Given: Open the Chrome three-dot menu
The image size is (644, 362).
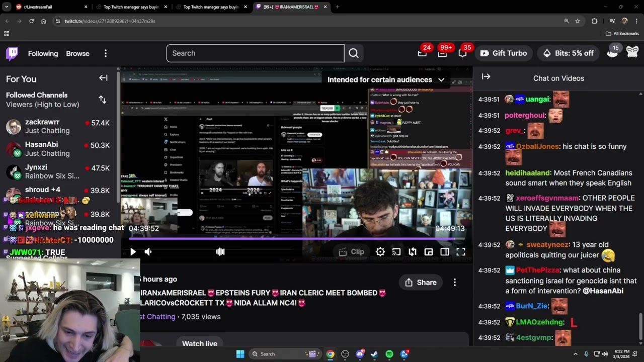Looking at the screenshot, I should [636, 21].
